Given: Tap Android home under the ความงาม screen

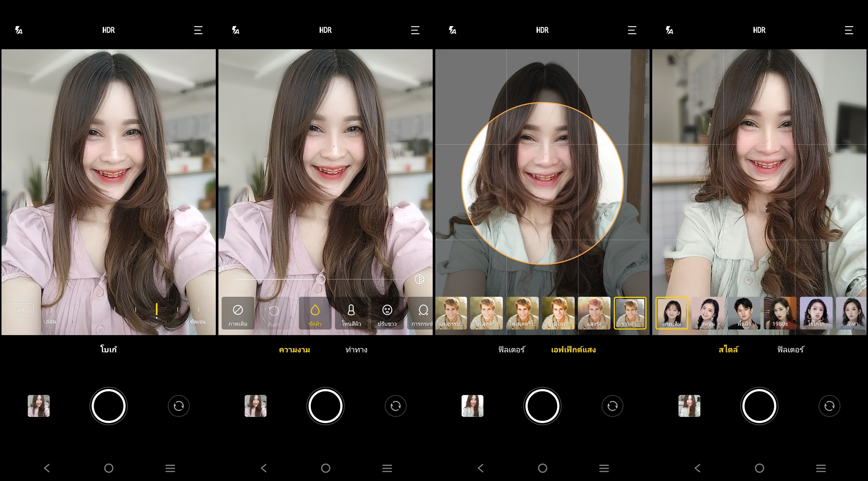Looking at the screenshot, I should point(326,468).
